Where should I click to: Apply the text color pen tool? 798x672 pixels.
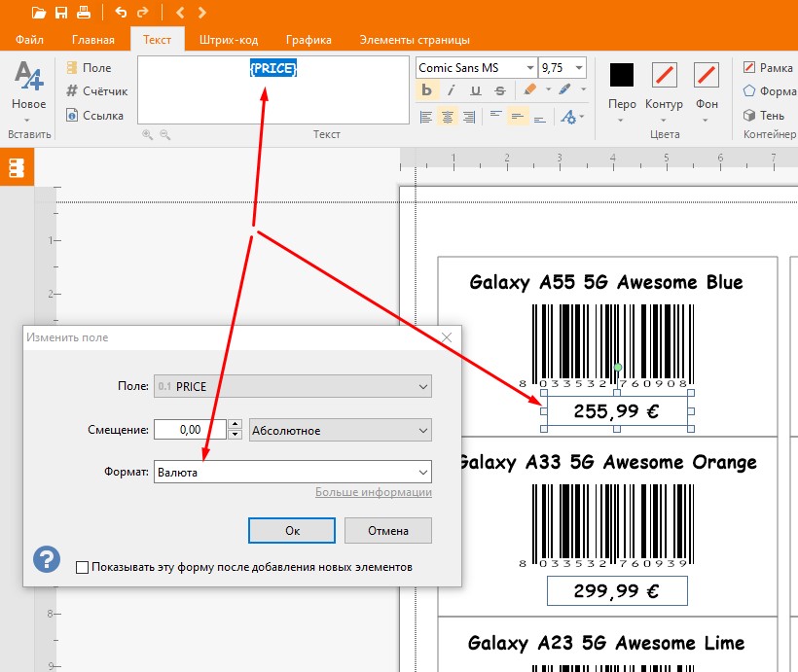[x=564, y=89]
